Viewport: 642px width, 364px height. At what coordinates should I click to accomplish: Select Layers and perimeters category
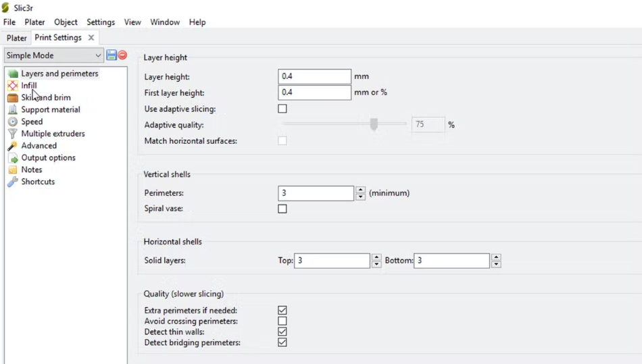click(59, 74)
